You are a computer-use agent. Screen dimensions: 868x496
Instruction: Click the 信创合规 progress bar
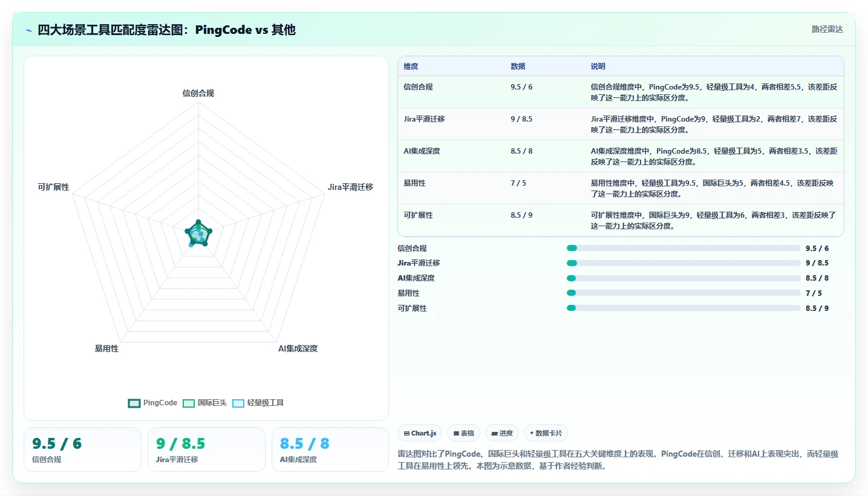pos(684,248)
